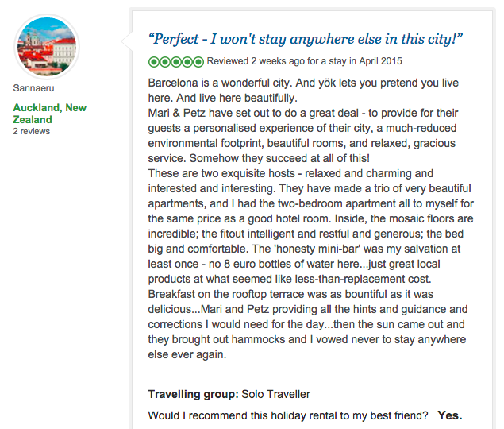Click the third green rating bubble

coord(176,61)
